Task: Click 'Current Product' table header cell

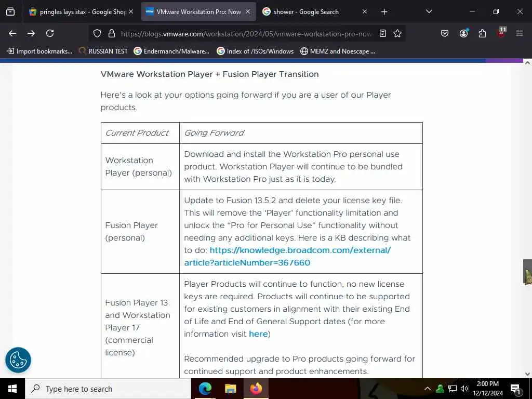Action: click(x=140, y=133)
